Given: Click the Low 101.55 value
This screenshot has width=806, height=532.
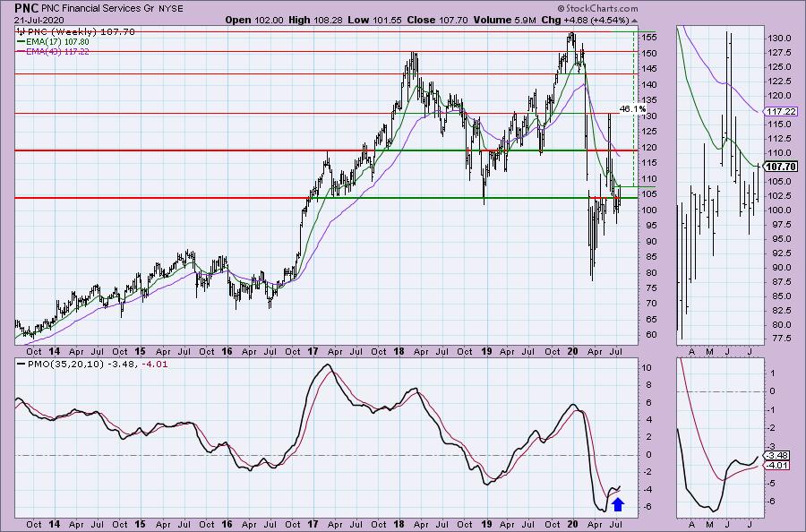Looking at the screenshot, I should tap(374, 20).
